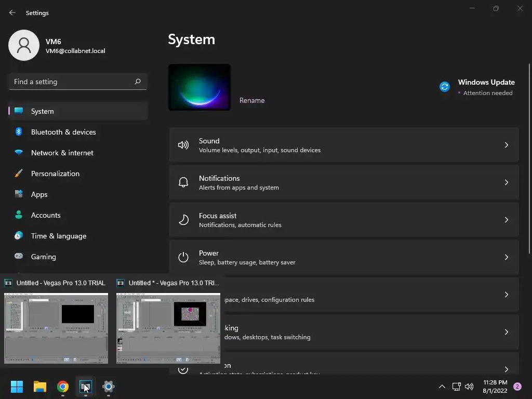Viewport: 532px width, 399px height.
Task: Expand the desktops, task switching row chevron
Action: click(506, 332)
